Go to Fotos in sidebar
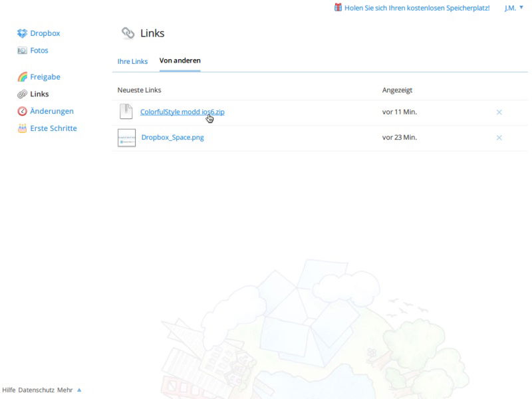The image size is (532, 399). pyautogui.click(x=39, y=51)
